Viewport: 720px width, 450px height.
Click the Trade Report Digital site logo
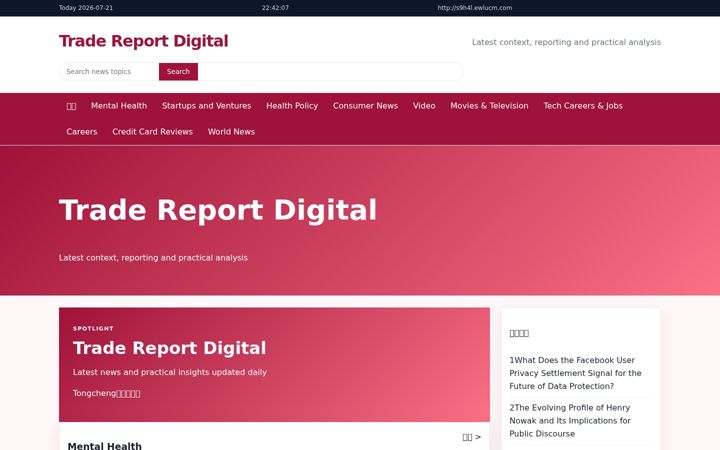(143, 41)
